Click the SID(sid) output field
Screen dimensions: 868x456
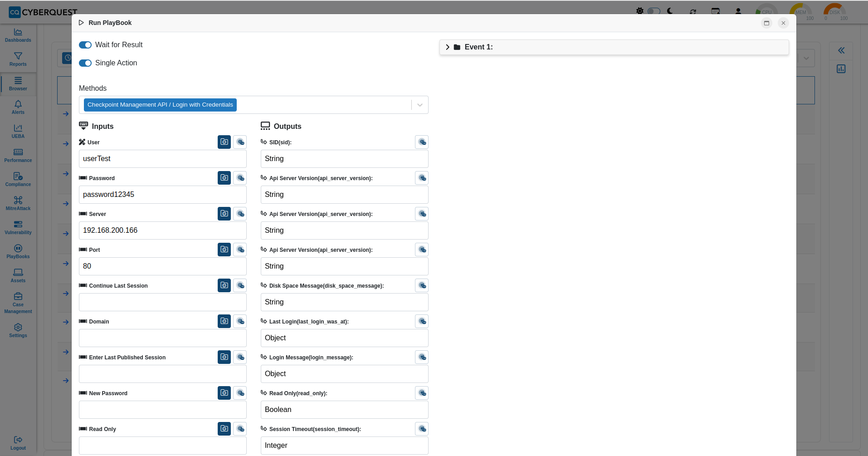tap(345, 159)
